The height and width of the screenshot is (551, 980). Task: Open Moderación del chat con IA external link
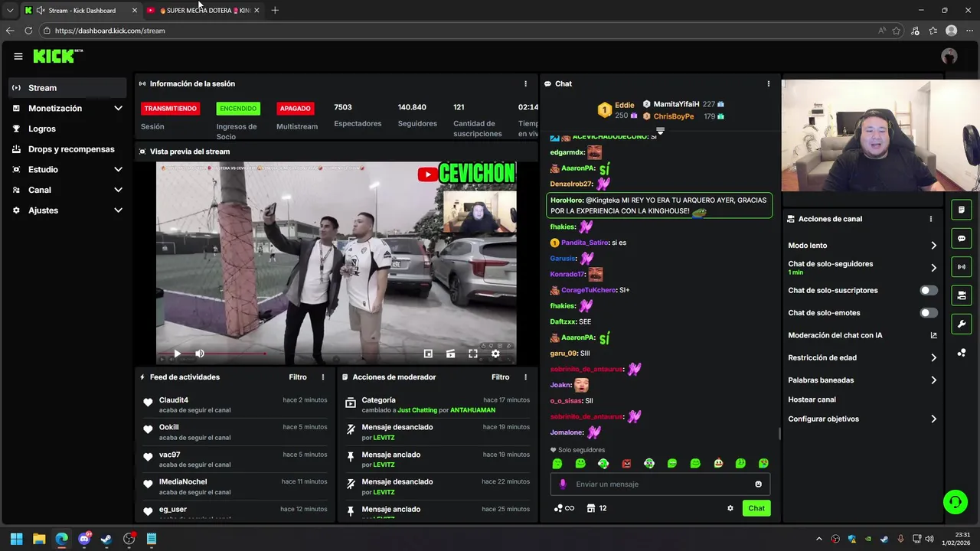tap(934, 335)
